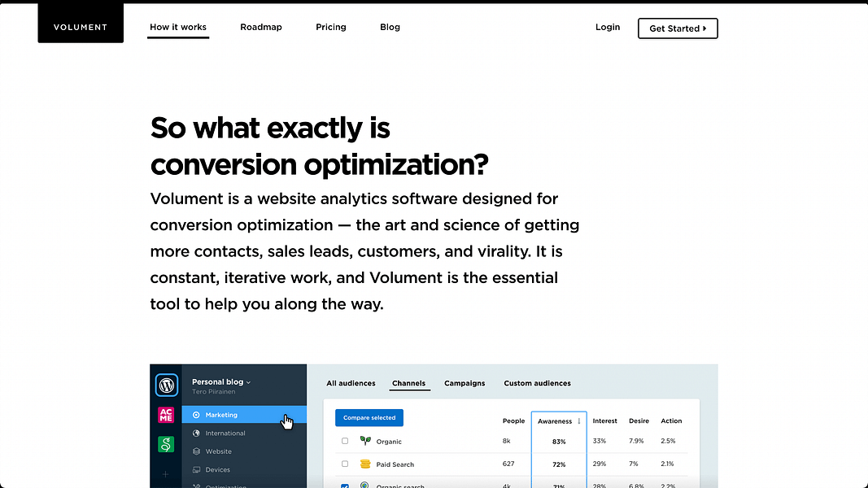This screenshot has height=488, width=868.
Task: Click the Login link
Action: point(607,27)
